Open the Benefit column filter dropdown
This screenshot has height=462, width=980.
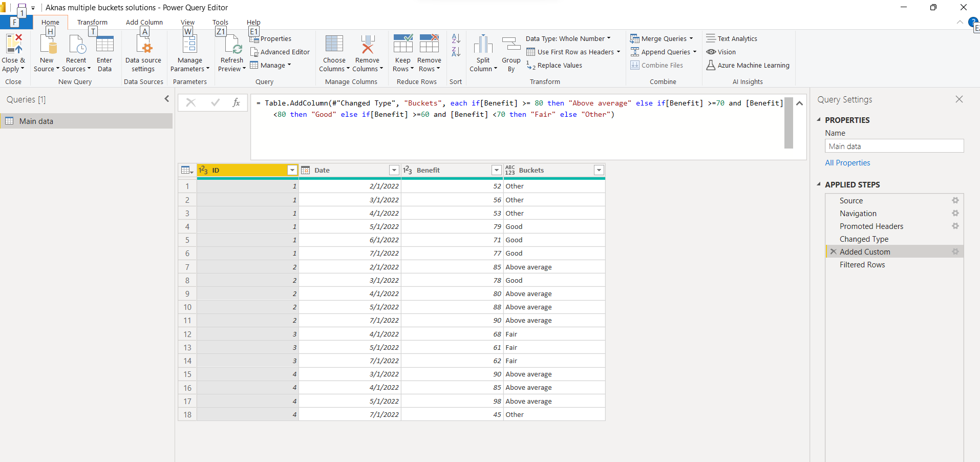click(x=496, y=170)
